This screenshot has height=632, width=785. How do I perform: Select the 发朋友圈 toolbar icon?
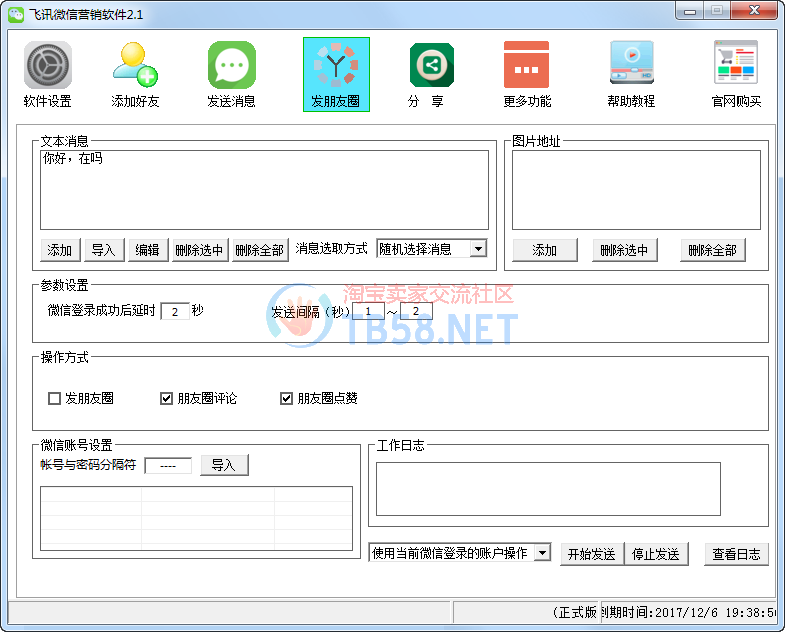coord(336,66)
